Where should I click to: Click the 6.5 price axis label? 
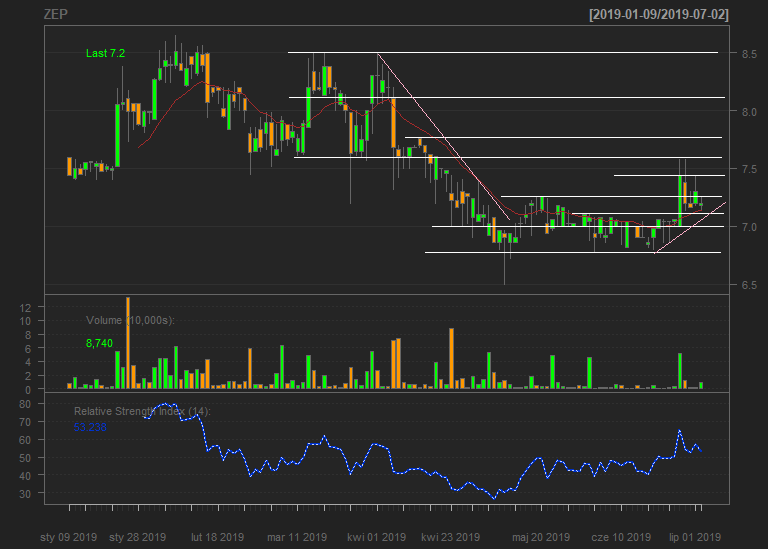point(749,285)
